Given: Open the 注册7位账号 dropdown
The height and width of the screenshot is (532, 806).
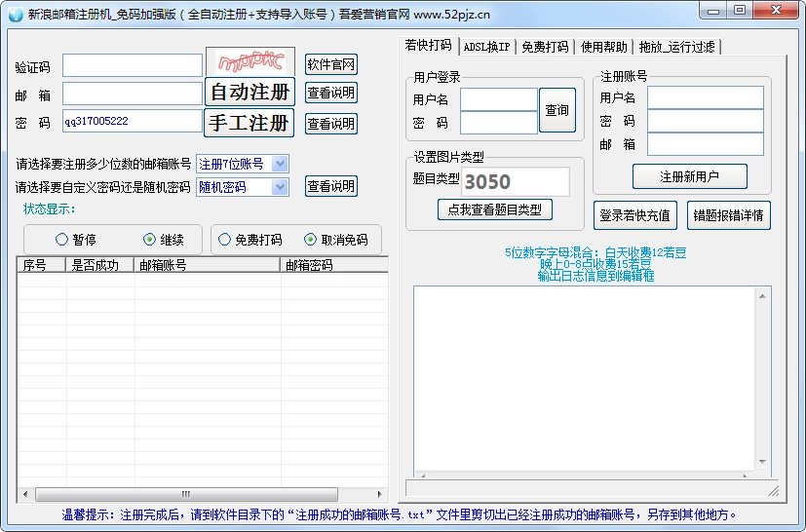Looking at the screenshot, I should coord(243,164).
